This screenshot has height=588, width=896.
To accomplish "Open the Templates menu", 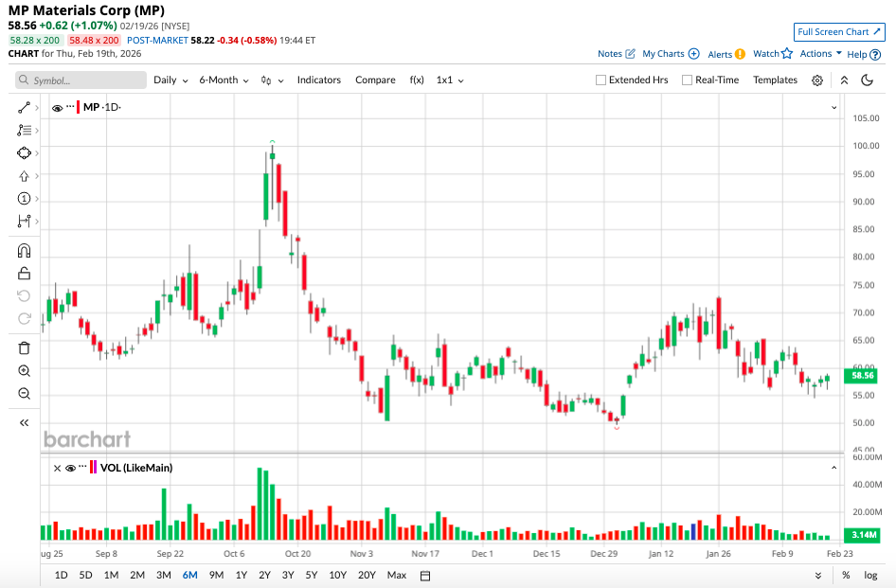I will pyautogui.click(x=775, y=80).
